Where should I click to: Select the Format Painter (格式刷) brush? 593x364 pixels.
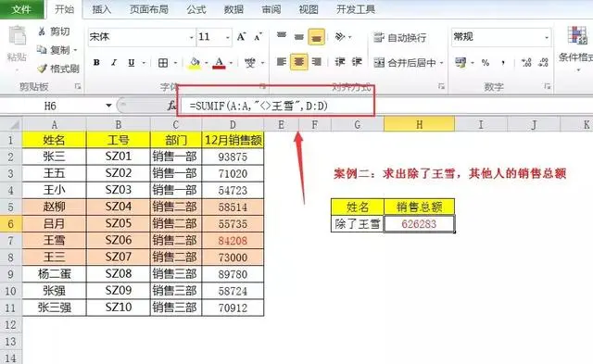[43, 69]
